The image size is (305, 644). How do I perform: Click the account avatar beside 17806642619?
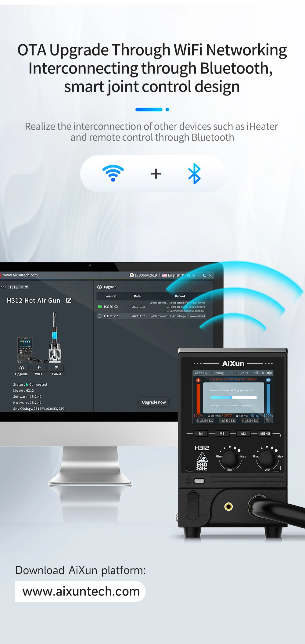132,275
